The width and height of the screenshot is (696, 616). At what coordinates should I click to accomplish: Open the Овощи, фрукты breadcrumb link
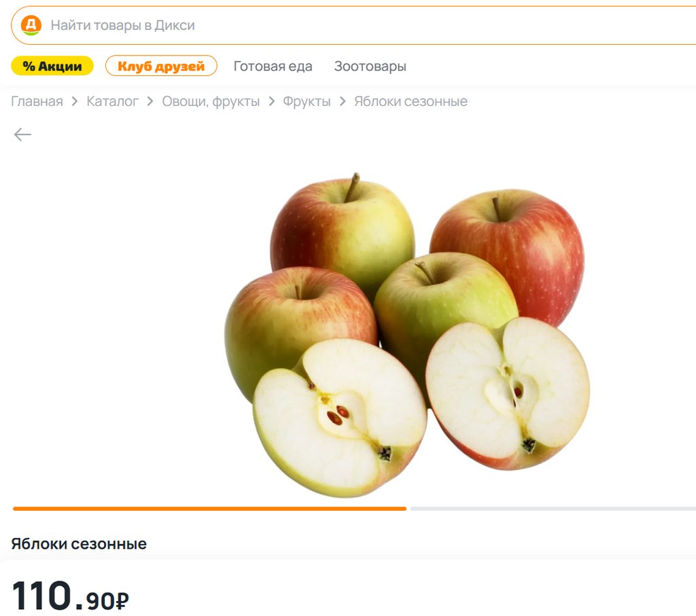pyautogui.click(x=211, y=102)
